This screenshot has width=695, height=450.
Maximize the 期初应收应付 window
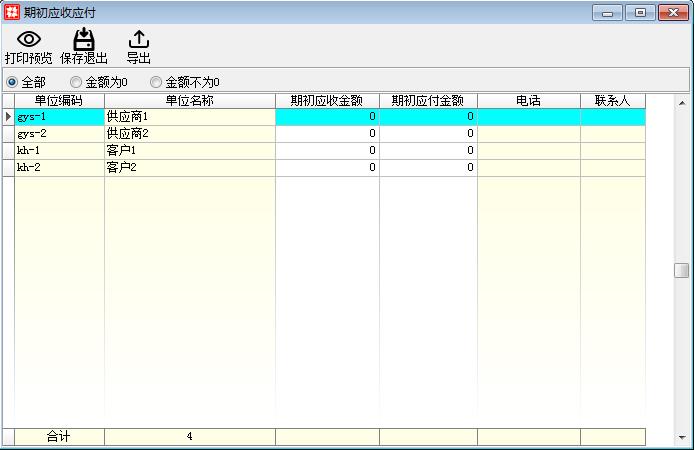pyautogui.click(x=639, y=12)
